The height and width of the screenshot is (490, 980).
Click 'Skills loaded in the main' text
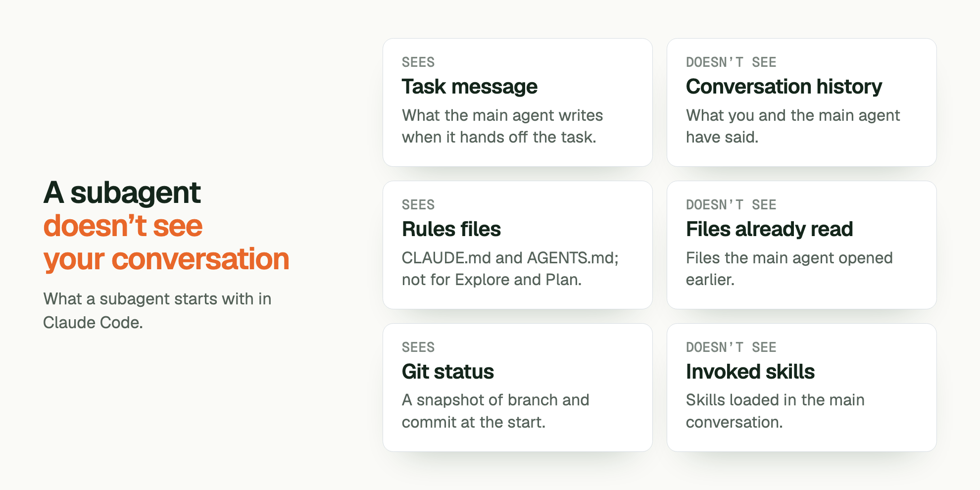point(775,400)
